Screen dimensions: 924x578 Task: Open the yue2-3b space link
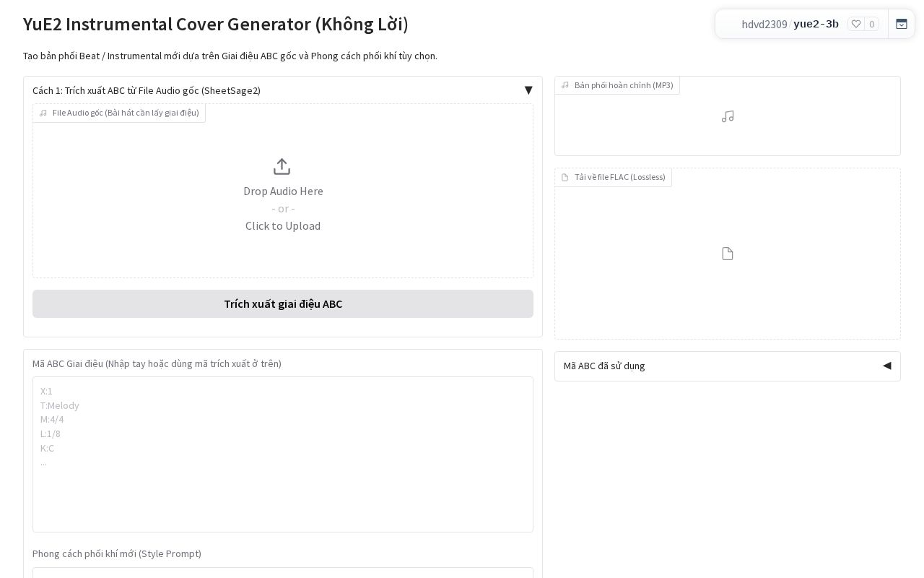click(x=816, y=24)
